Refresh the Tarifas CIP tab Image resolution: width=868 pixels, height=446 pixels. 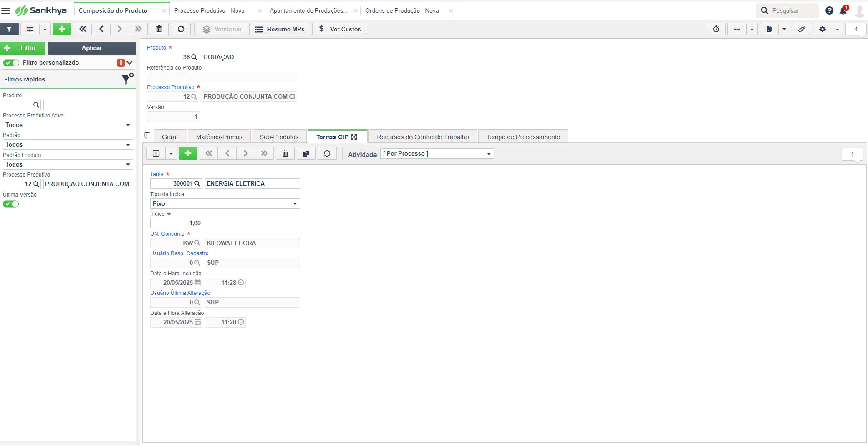[x=327, y=153]
